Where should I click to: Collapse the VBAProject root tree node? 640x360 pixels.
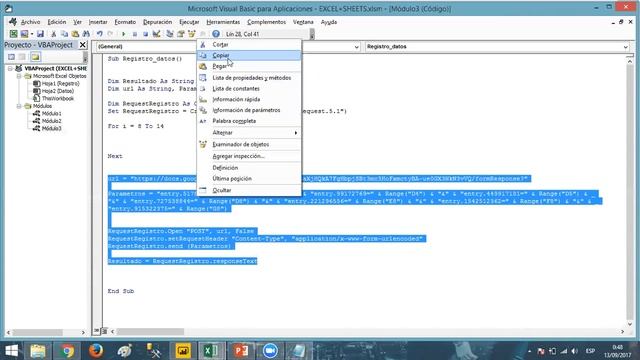click(10, 69)
